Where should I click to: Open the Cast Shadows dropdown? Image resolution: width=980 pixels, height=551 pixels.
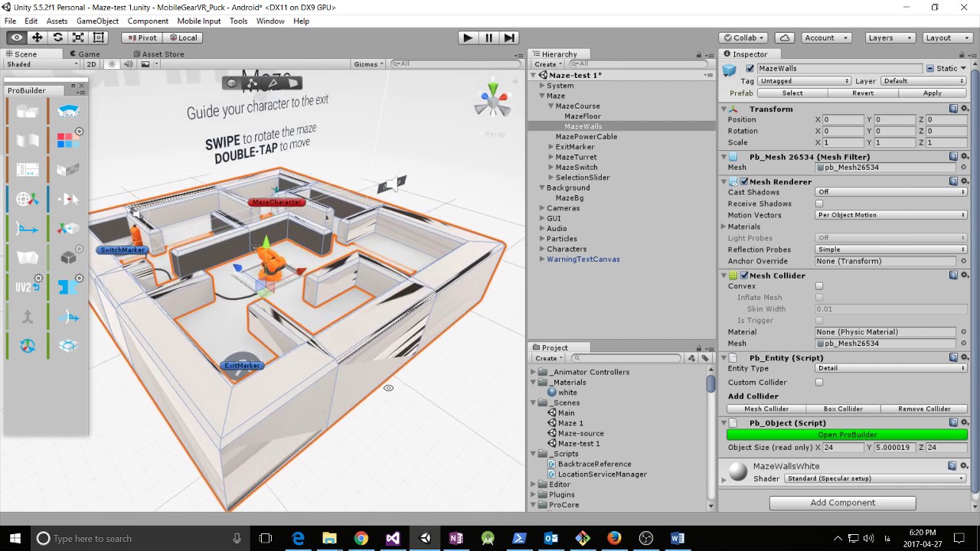click(891, 192)
